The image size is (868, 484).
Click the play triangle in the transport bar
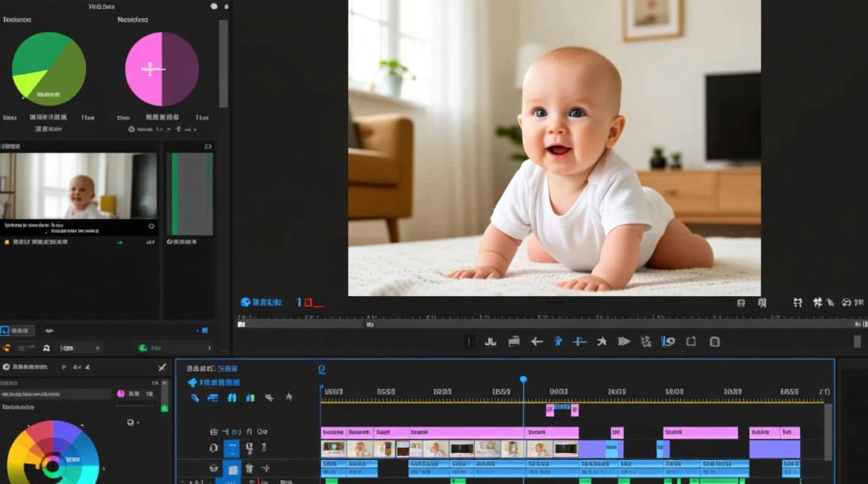coord(624,341)
